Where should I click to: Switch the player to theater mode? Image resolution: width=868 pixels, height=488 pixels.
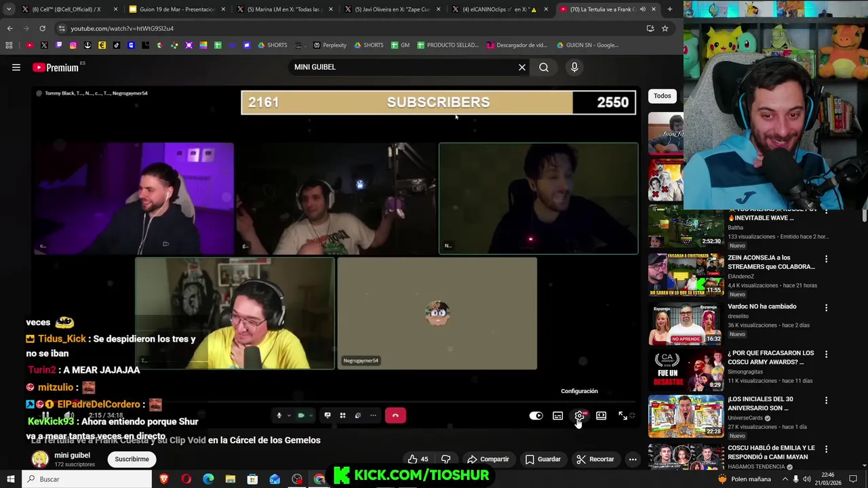click(x=601, y=415)
